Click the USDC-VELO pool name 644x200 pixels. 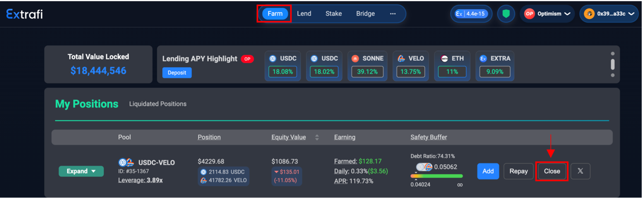pyautogui.click(x=156, y=163)
